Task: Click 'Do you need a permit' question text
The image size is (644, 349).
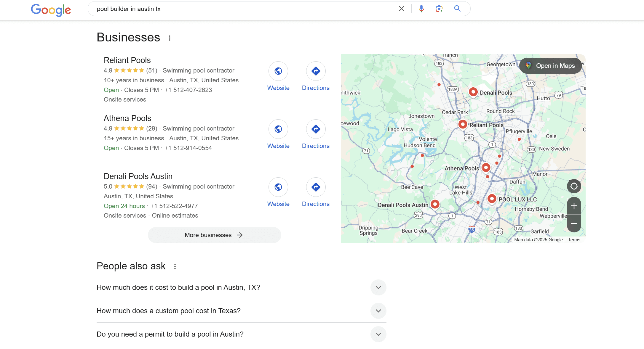Action: (x=170, y=334)
